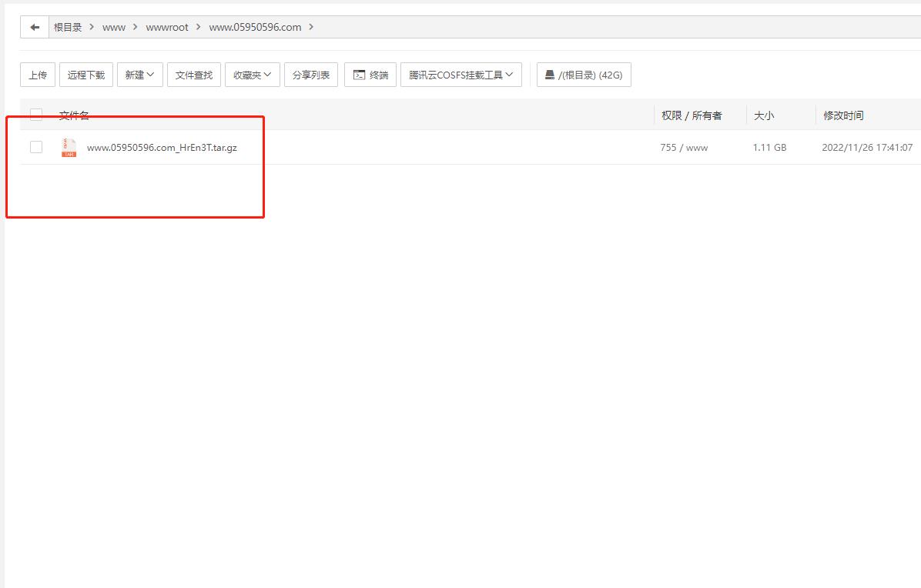The height and width of the screenshot is (588, 921).
Task: Expand the 新建 dropdown
Action: click(140, 75)
